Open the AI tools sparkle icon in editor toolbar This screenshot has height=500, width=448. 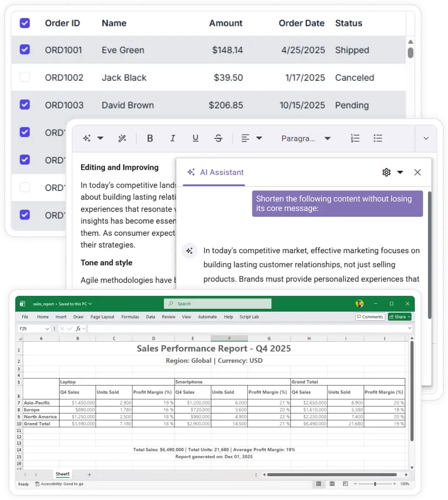86,138
